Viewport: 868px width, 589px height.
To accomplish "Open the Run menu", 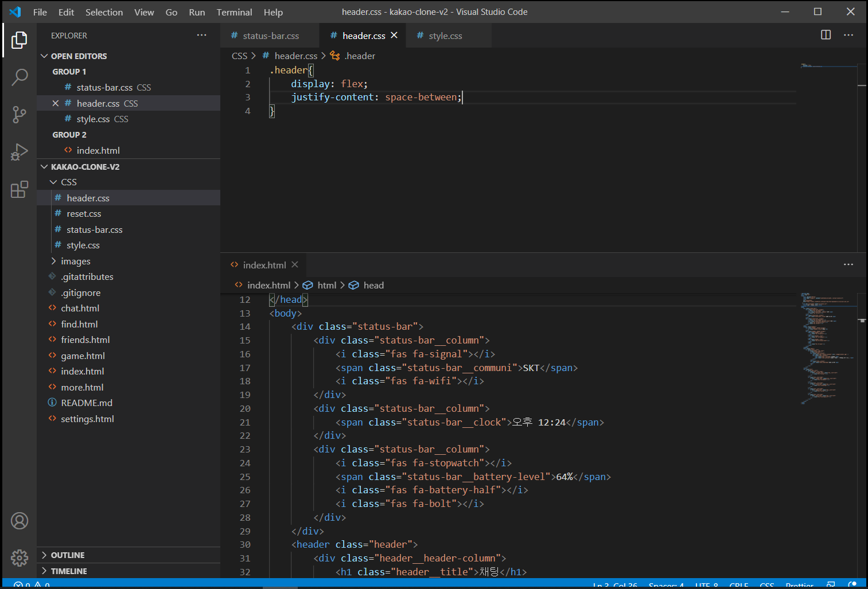I will coord(197,12).
